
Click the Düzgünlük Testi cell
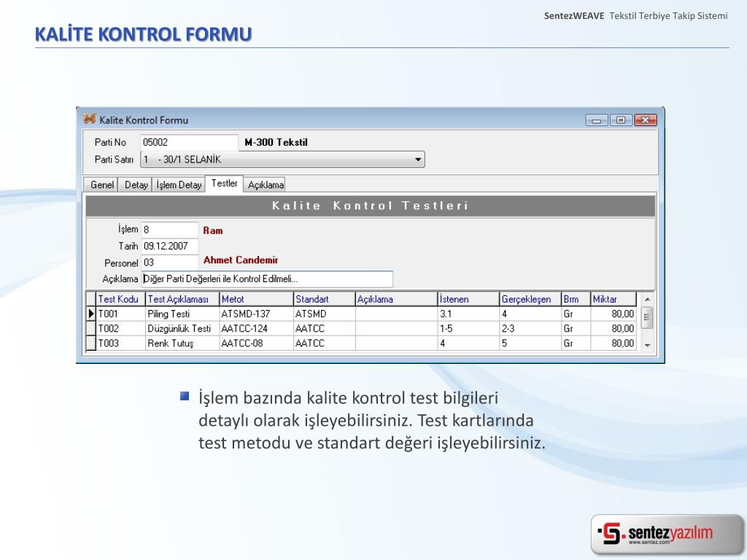tap(182, 329)
